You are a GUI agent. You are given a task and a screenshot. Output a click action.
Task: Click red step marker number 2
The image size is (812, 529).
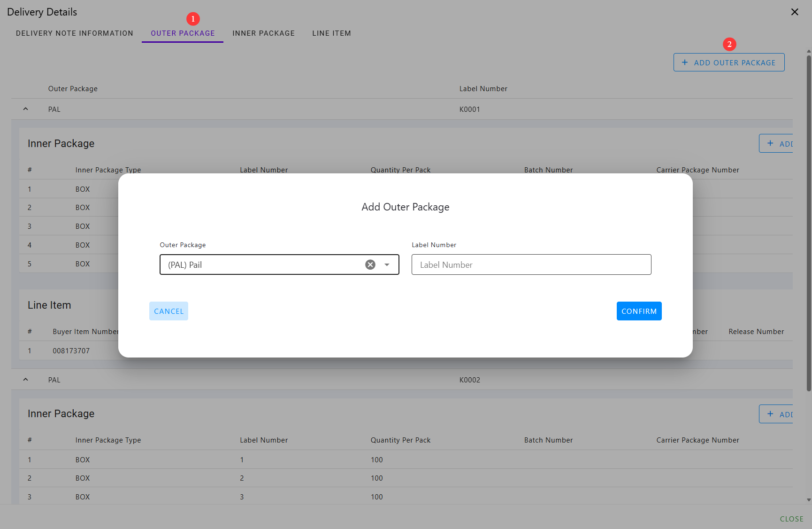(x=729, y=44)
